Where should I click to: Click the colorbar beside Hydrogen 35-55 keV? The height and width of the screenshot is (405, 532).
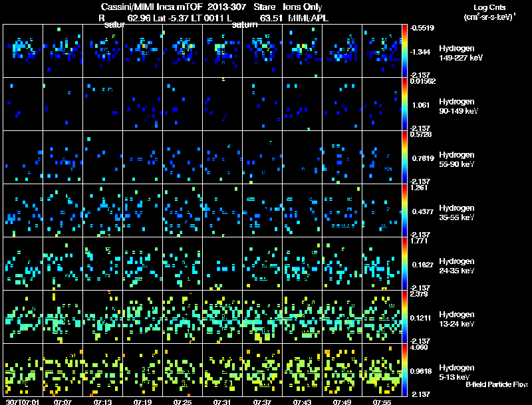coord(404,210)
